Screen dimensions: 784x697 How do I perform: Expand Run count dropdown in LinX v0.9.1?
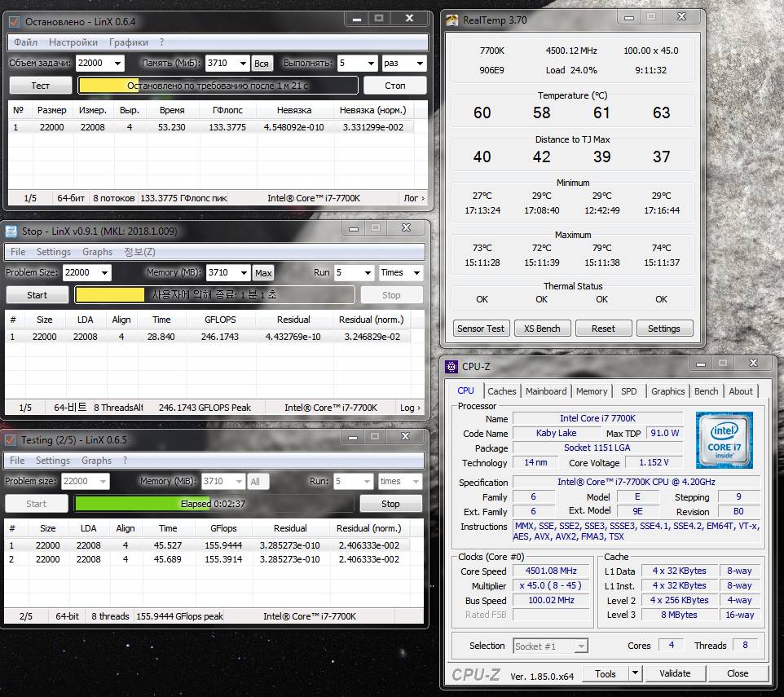pos(368,272)
